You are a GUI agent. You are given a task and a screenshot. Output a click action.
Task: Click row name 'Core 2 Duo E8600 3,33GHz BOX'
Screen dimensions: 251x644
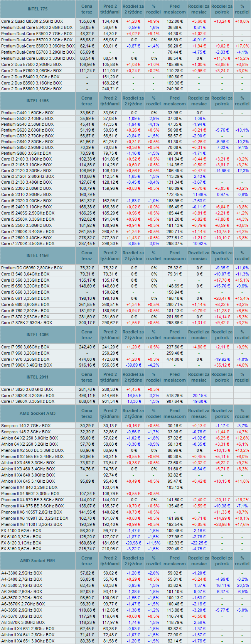tap(31, 89)
